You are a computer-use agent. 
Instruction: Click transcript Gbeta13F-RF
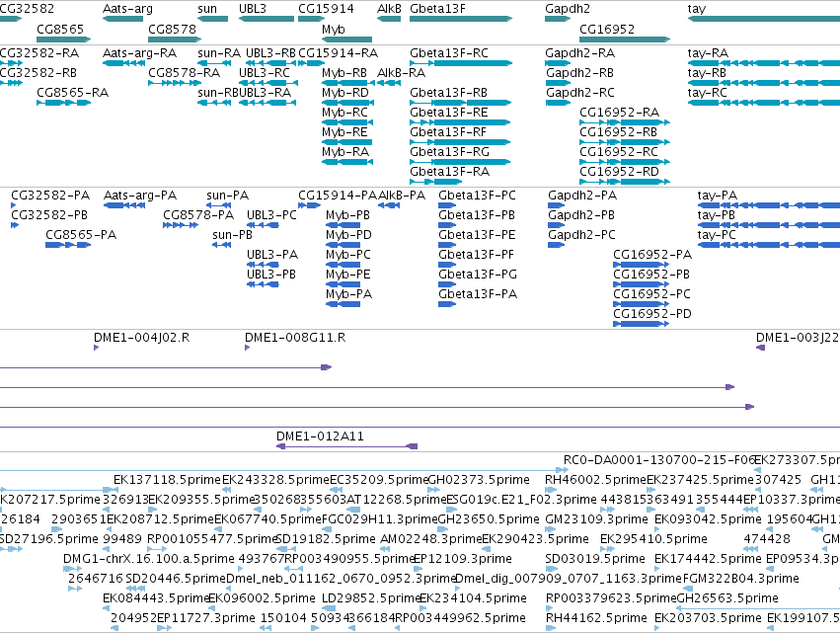point(448,132)
